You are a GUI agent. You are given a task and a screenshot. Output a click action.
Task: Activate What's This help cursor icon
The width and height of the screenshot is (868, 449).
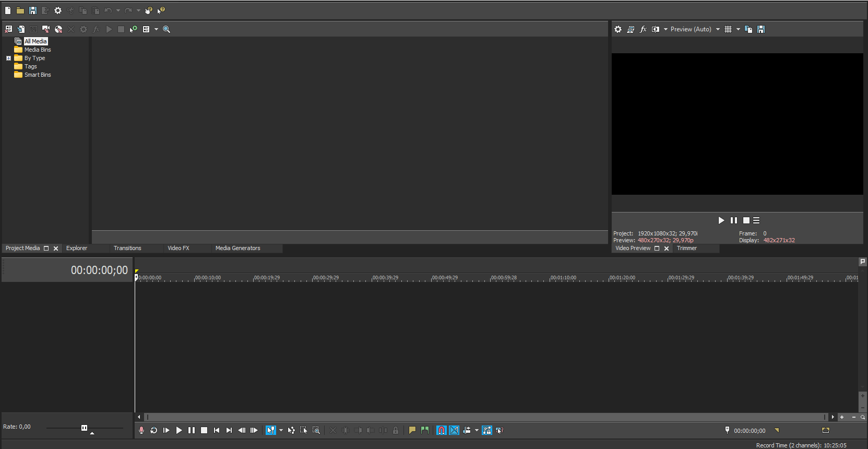click(x=161, y=10)
